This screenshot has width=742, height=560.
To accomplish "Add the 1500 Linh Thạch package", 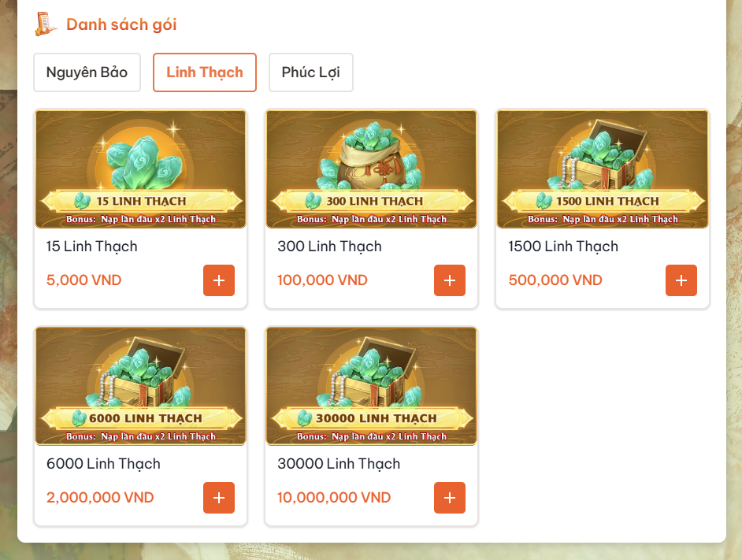I will tap(681, 280).
